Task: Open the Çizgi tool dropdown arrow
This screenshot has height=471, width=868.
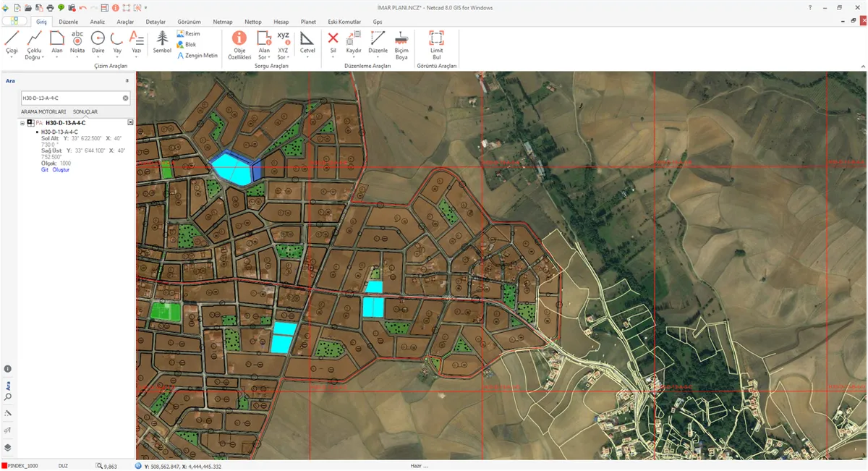Action: point(12,55)
